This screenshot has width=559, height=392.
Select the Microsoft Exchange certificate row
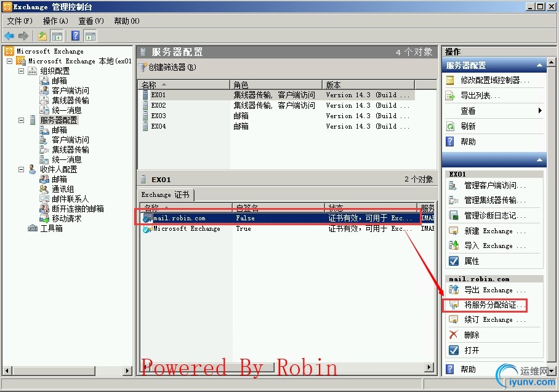[288, 228]
